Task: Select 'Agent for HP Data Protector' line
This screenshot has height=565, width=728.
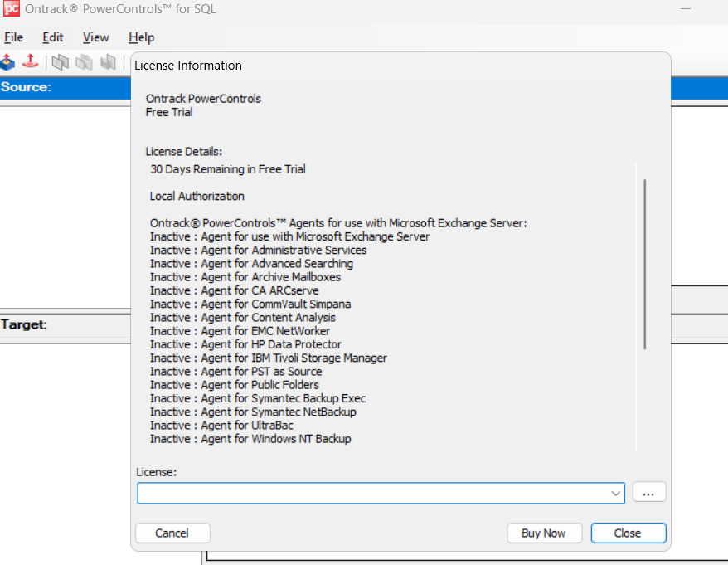Action: tap(245, 344)
